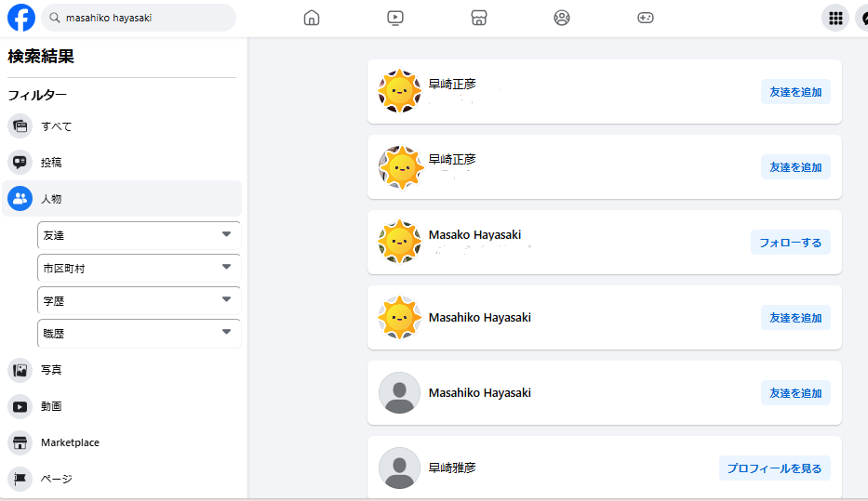The image size is (868, 501).
Task: Open the Facebook logo home link
Action: 21,17
